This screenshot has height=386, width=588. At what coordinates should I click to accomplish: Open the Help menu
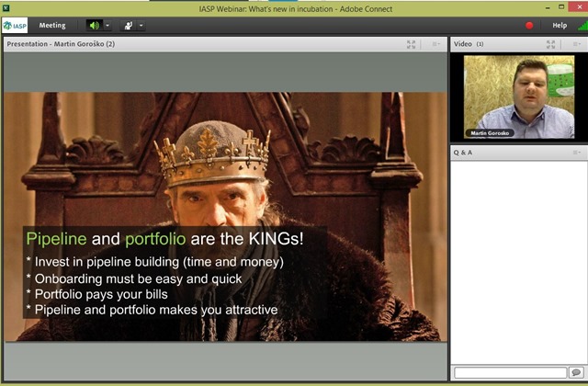pyautogui.click(x=560, y=26)
